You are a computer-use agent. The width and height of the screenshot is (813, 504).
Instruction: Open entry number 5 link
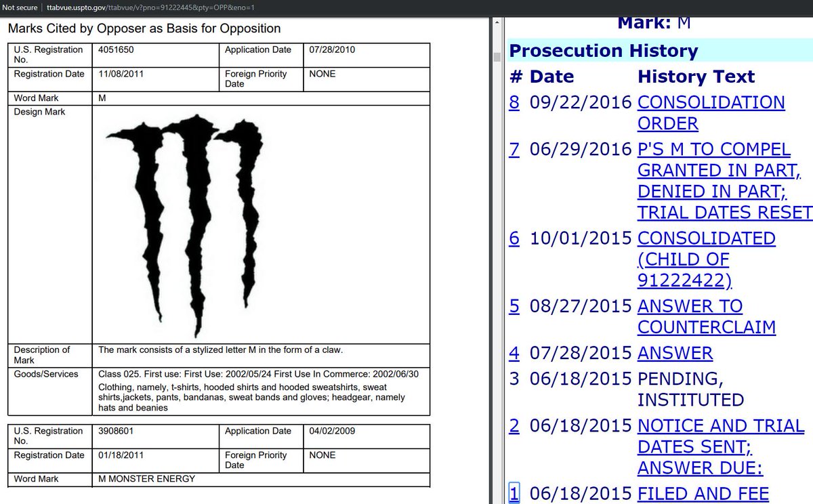click(514, 306)
